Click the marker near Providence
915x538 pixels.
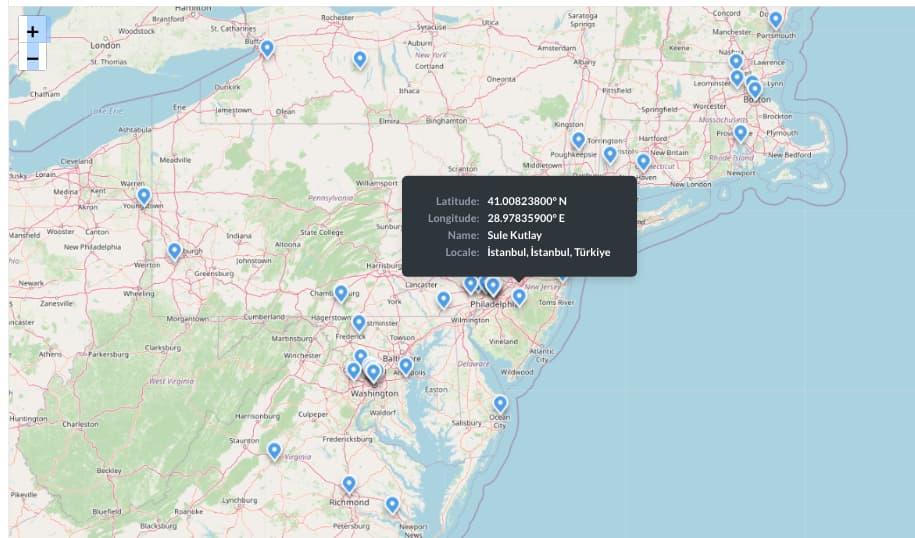(x=740, y=133)
